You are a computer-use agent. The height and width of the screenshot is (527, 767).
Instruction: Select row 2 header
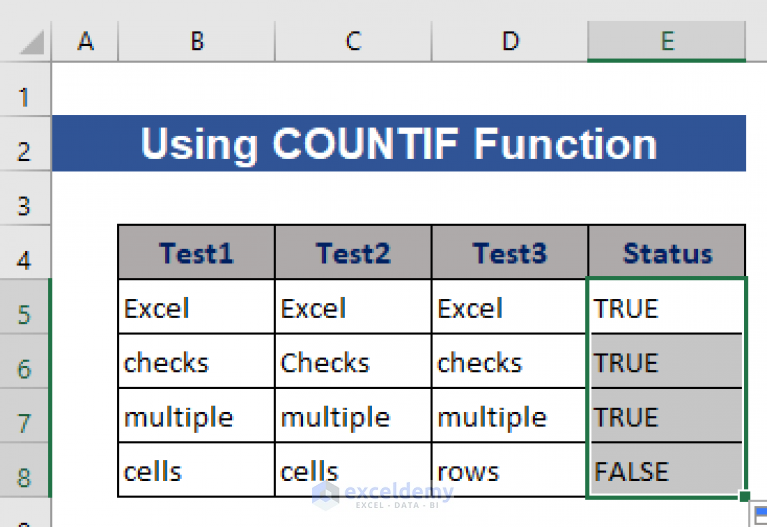click(25, 144)
